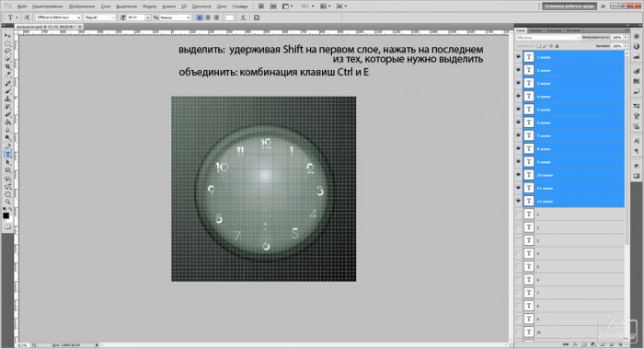Select the Eyedropper tool
The width and height of the screenshot is (644, 349).
7,75
